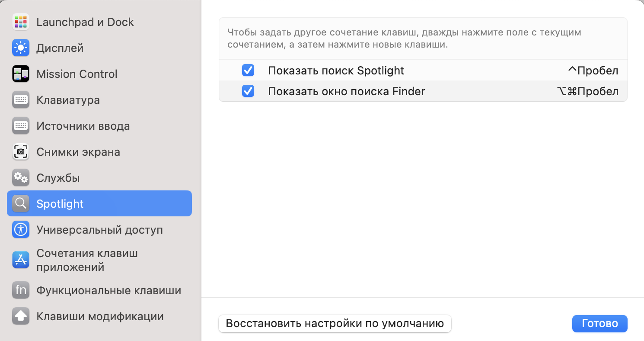Click the Источники ввода keyboard icon

point(21,126)
